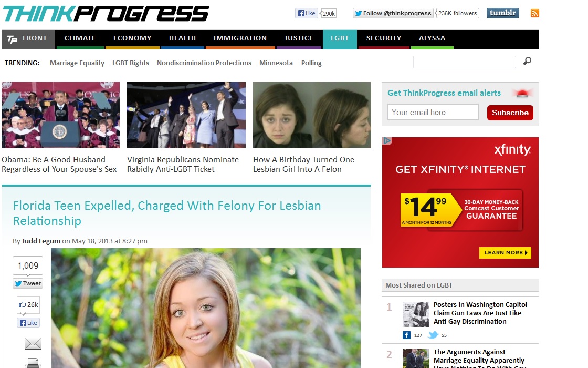Click the AdChoices icon on Xfinity ad

(387, 140)
